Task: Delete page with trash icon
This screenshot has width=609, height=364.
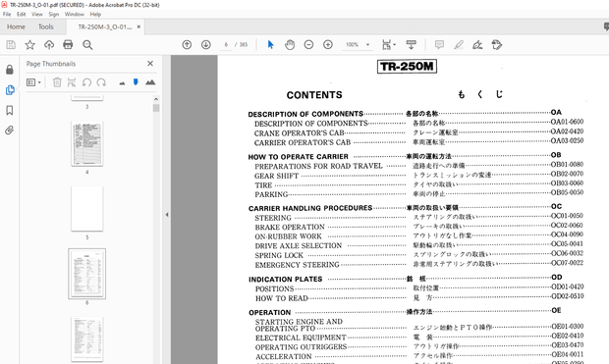Action: [57, 82]
